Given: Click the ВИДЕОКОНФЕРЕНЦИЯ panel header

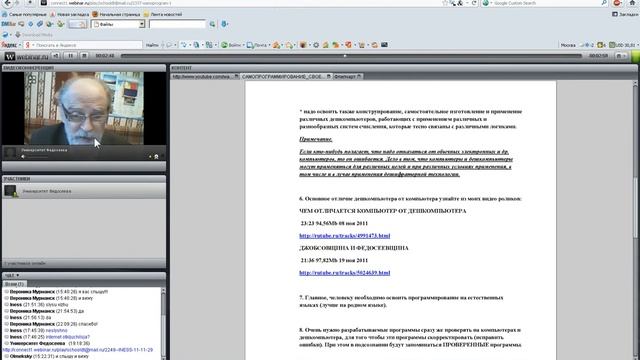Looking at the screenshot, I should (x=84, y=68).
